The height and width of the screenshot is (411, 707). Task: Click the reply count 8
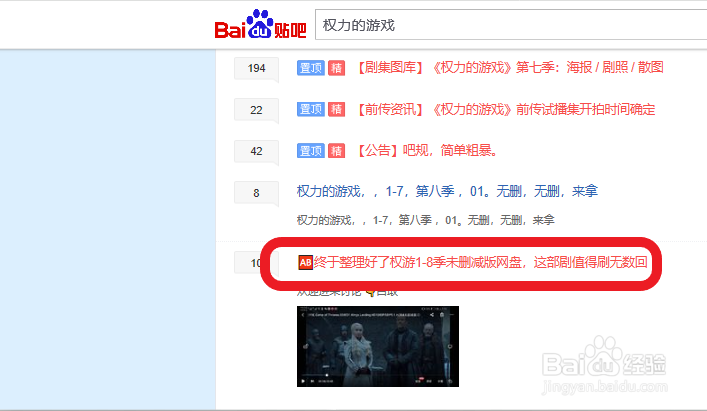click(256, 193)
